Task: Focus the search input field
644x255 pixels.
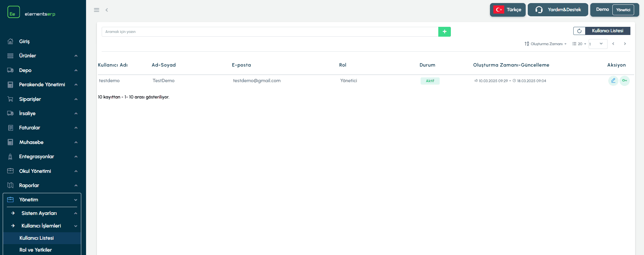Action: (x=270, y=32)
